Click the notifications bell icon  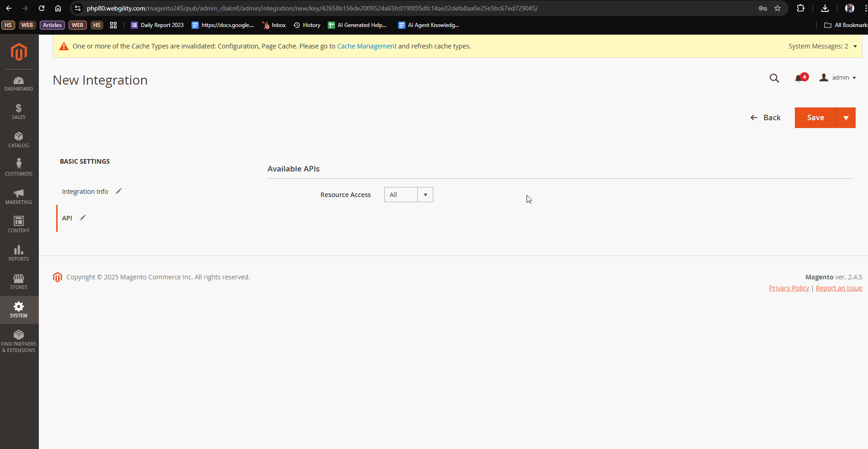799,78
